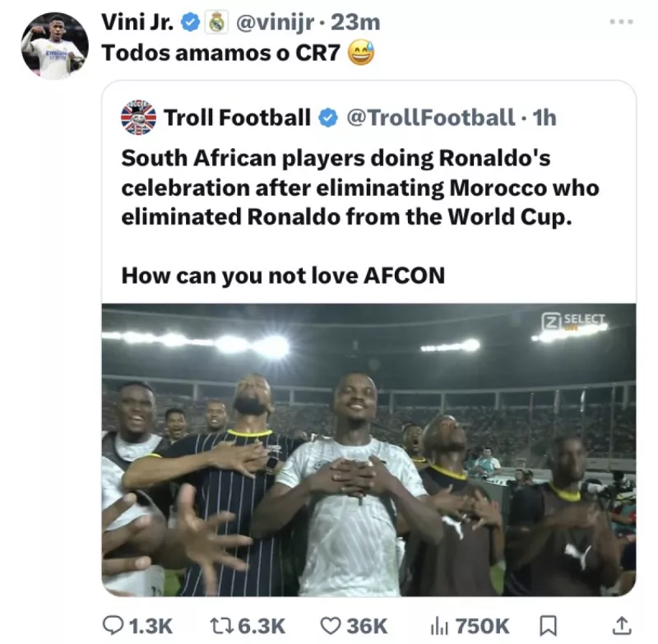Open Vini Jr's profile from his name
The height and width of the screenshot is (644, 658).
tap(141, 22)
